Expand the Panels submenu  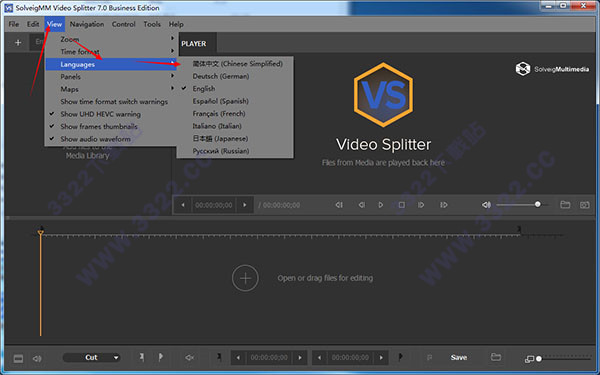point(111,77)
